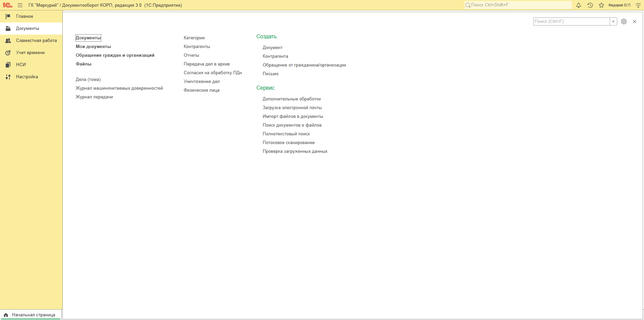Open Дела (тома)
This screenshot has width=644, height=320.
pos(88,80)
